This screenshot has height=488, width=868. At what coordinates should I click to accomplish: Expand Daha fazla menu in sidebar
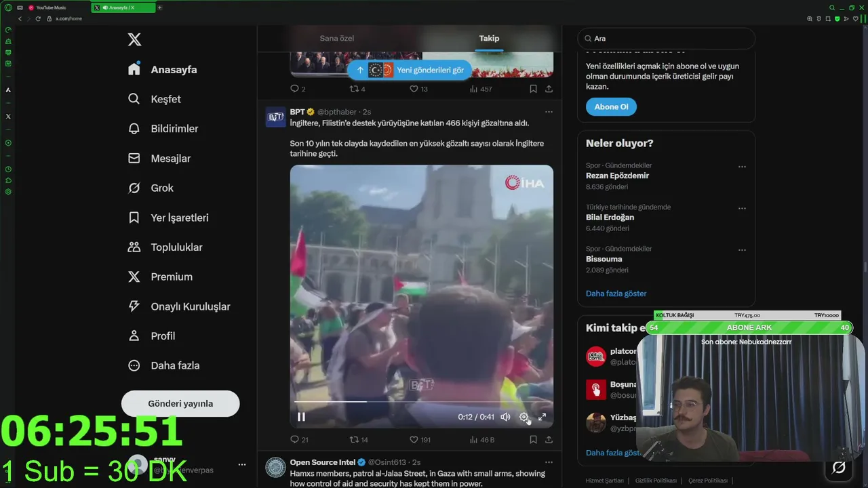(164, 365)
